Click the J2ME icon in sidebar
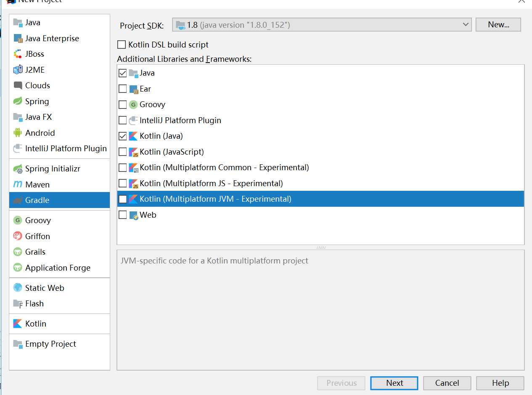 click(18, 70)
